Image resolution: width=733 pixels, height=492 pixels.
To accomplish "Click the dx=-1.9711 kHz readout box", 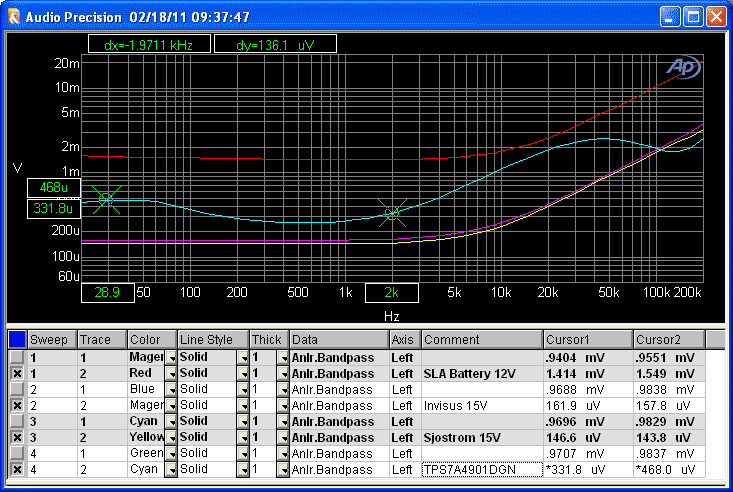I will click(x=149, y=44).
